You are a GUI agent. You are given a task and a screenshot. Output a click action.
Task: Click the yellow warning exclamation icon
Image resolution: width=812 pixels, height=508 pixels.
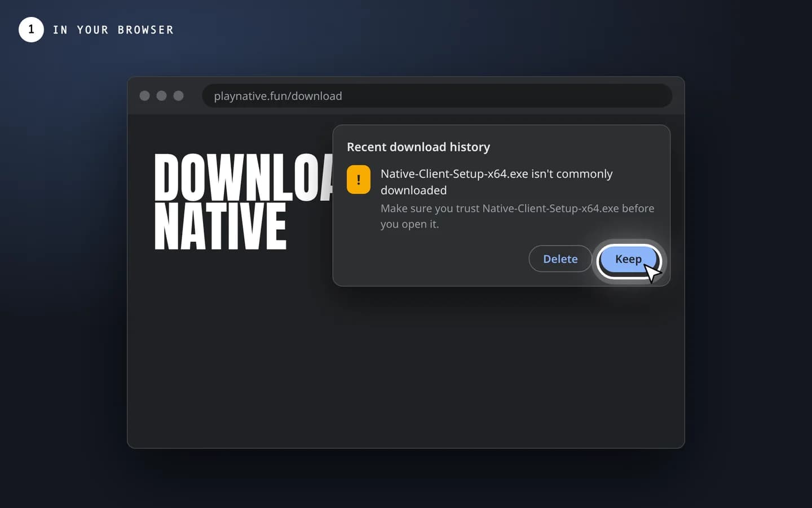[359, 179]
